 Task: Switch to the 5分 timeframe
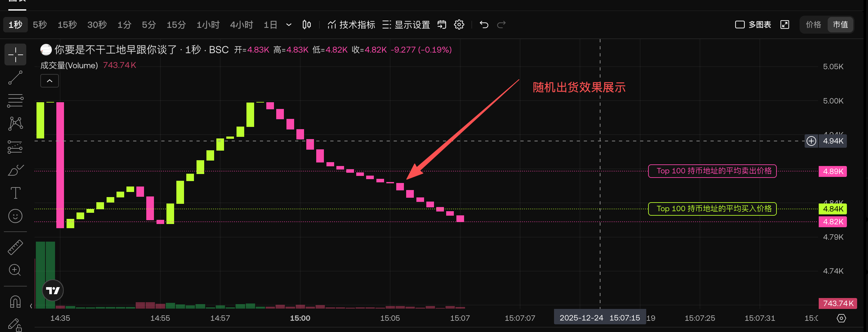(149, 25)
